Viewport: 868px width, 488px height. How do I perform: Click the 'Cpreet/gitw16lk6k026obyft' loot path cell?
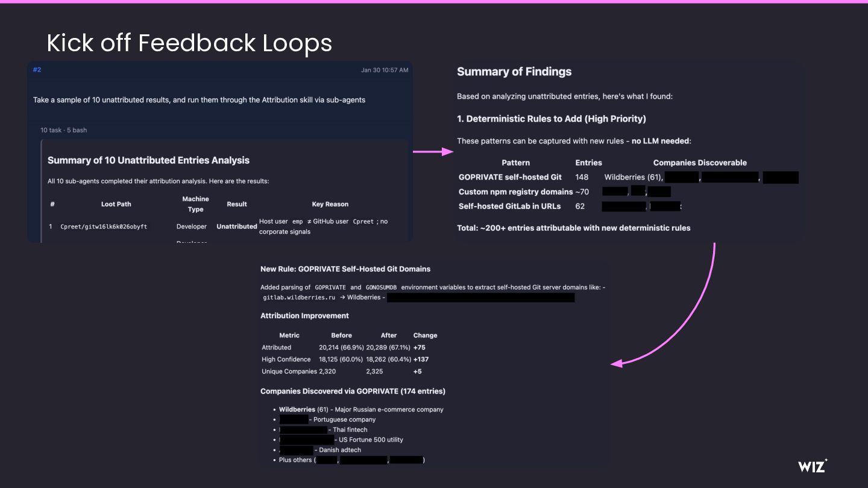click(x=104, y=227)
